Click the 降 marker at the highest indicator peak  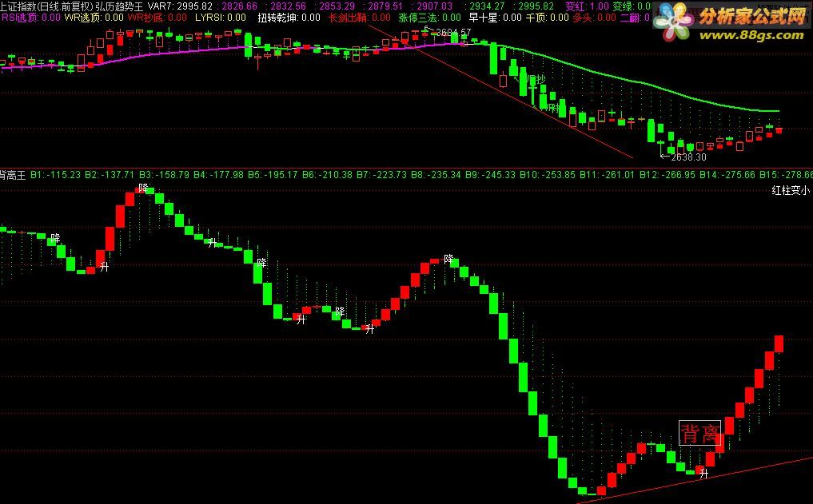144,188
